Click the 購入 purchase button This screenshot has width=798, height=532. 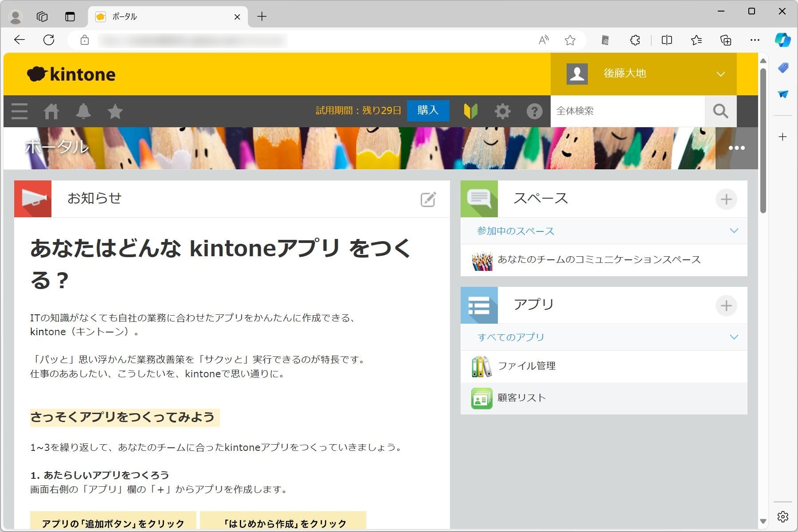(428, 110)
